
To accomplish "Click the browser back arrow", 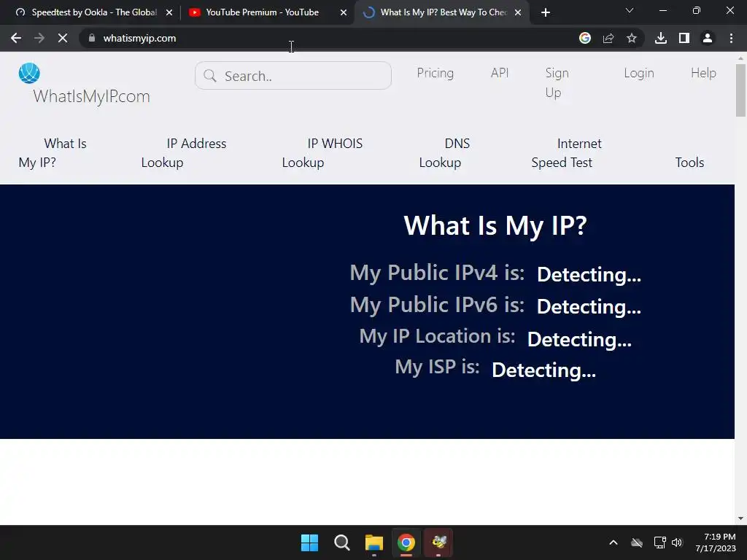I will tap(16, 38).
